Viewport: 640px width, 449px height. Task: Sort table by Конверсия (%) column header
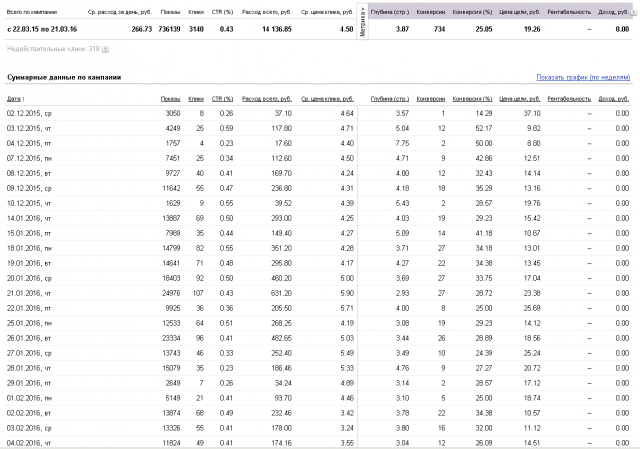point(472,99)
